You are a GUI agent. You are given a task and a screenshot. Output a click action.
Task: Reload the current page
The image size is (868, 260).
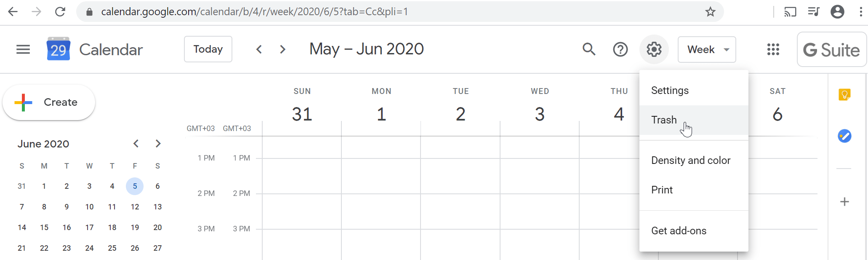tap(60, 12)
